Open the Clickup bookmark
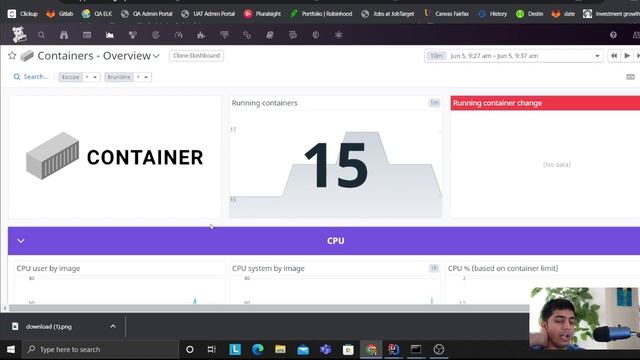This screenshot has width=640, height=360. [x=23, y=13]
